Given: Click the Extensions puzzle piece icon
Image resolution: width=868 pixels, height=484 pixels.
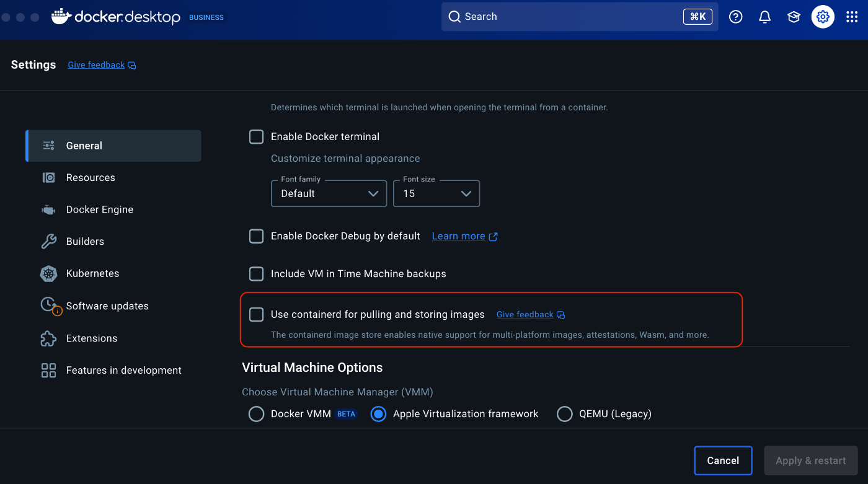Looking at the screenshot, I should coord(48,338).
